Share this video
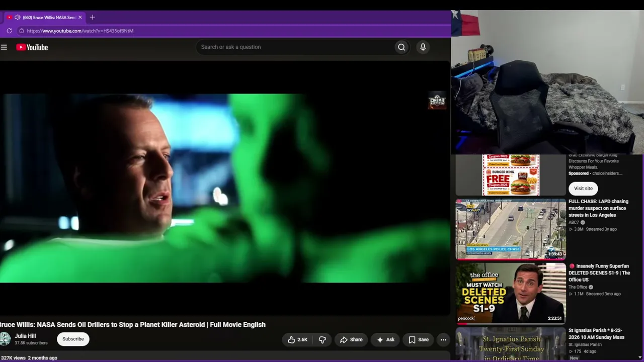Image resolution: width=644 pixels, height=362 pixels. [x=351, y=340]
